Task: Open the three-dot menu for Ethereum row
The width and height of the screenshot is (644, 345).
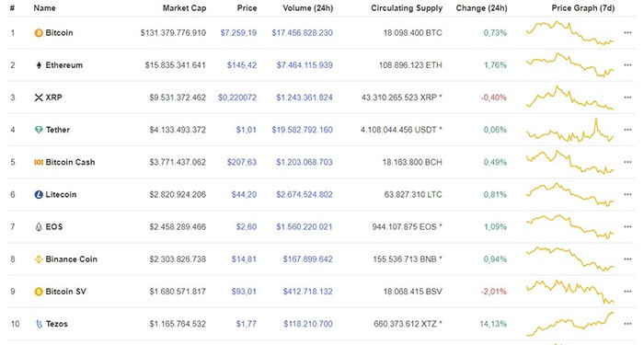Action: pos(627,65)
